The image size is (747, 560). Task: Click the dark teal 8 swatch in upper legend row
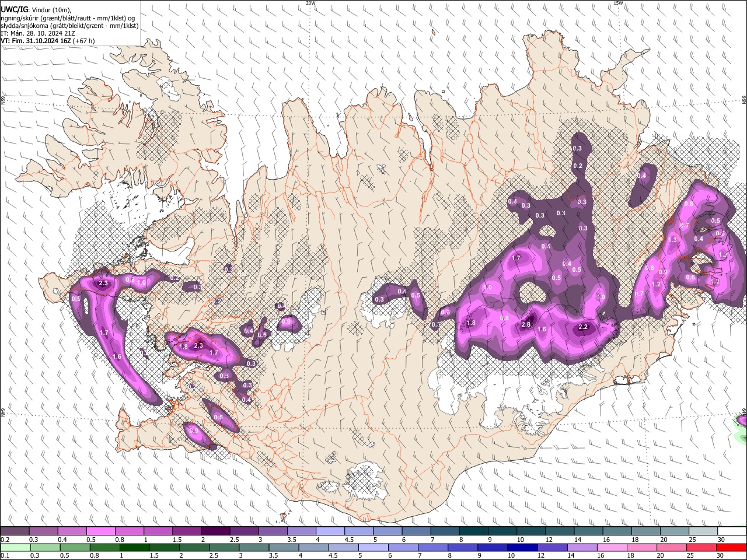click(x=473, y=531)
